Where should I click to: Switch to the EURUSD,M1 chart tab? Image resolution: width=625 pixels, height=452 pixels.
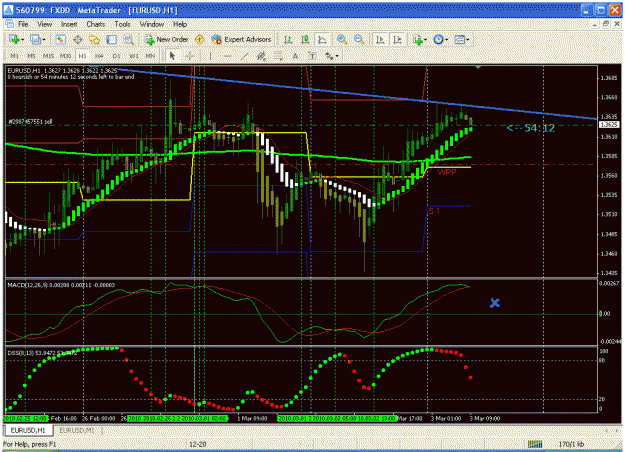[77, 430]
